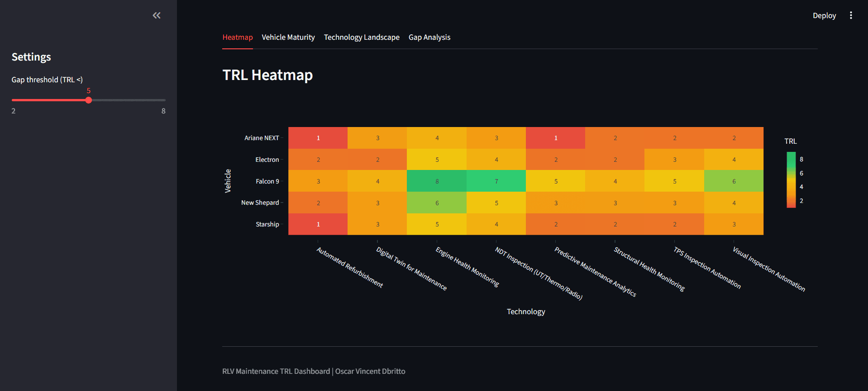This screenshot has width=868, height=391.
Task: Click Falcon 9 NDT Inspection cell valued 7
Action: [496, 181]
